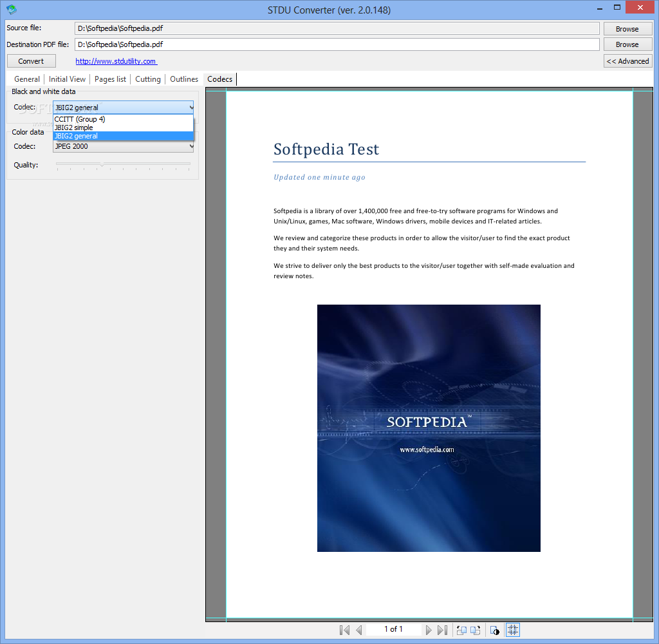Switch to the Initial View tab
Viewport: 659px width, 644px height.
pyautogui.click(x=67, y=79)
